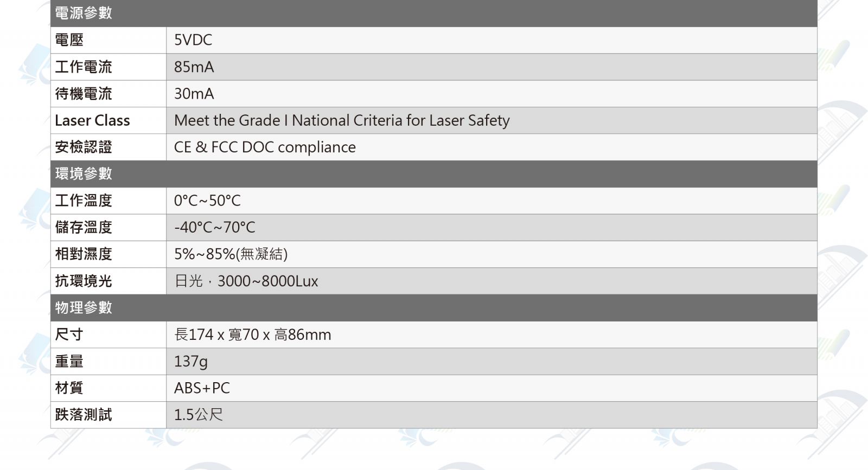Select the 0°C~50°C working temperature value

(x=207, y=201)
